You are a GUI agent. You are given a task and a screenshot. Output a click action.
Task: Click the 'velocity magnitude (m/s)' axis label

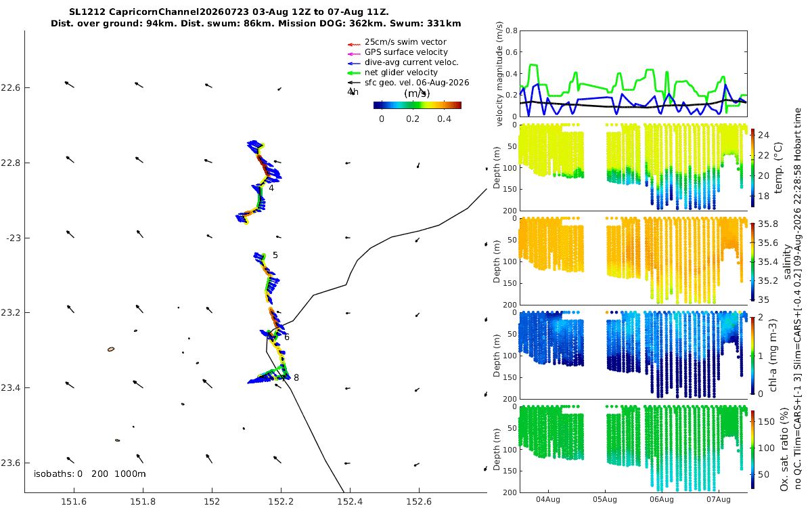[500, 73]
